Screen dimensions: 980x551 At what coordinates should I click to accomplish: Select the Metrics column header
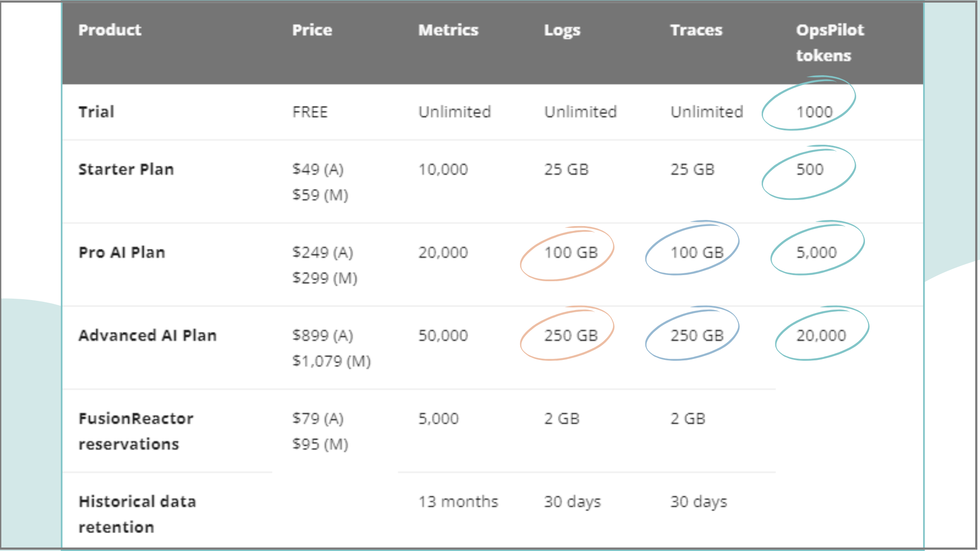coord(448,30)
